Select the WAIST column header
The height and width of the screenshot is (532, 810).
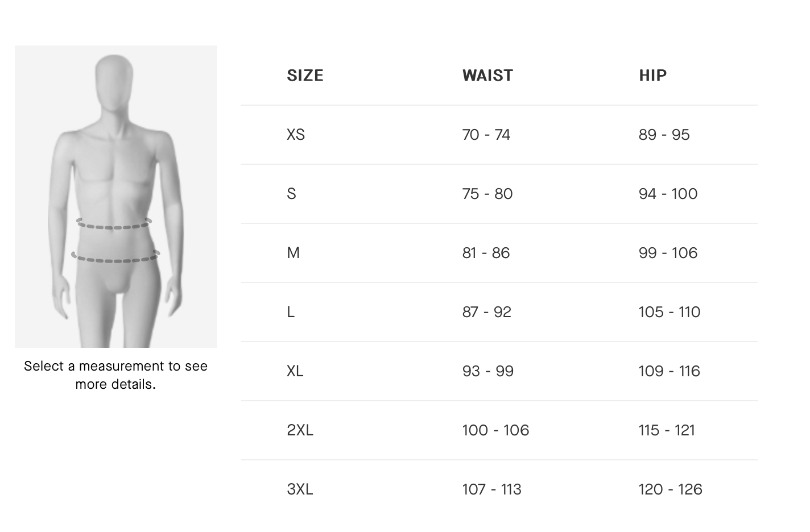pyautogui.click(x=487, y=76)
